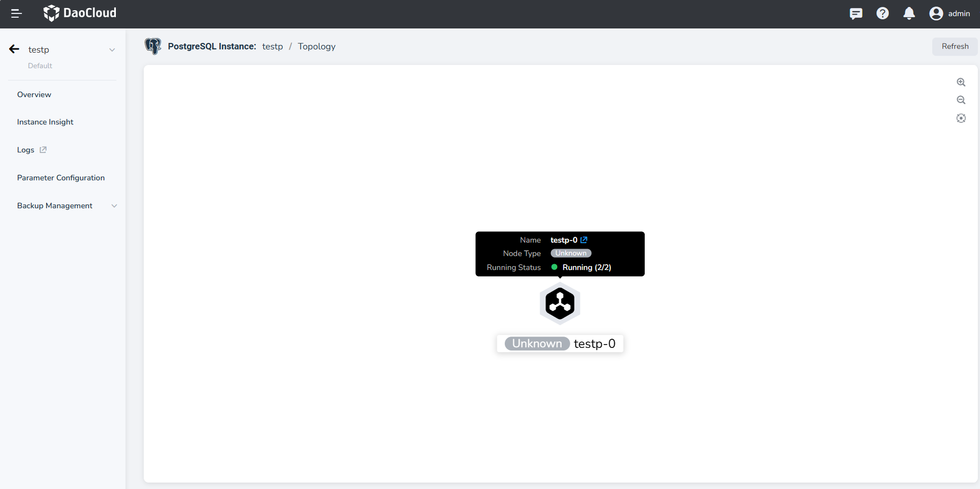This screenshot has width=980, height=489.
Task: Click the Refresh button
Action: tap(955, 47)
